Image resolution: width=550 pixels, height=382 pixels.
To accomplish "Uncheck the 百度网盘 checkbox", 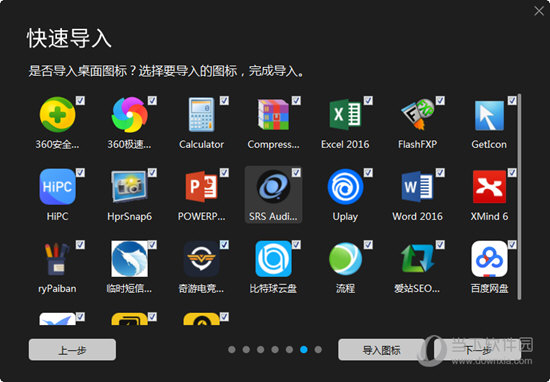I will pos(512,245).
